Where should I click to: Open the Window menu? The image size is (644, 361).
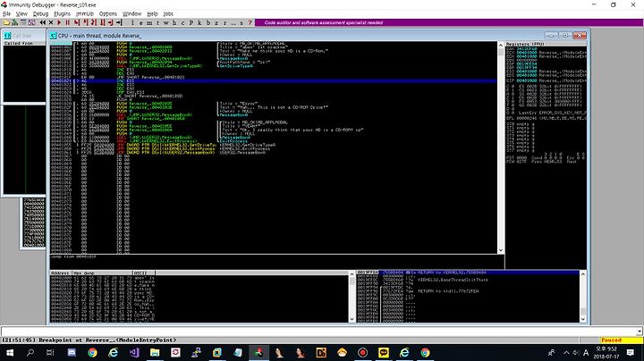coord(131,13)
